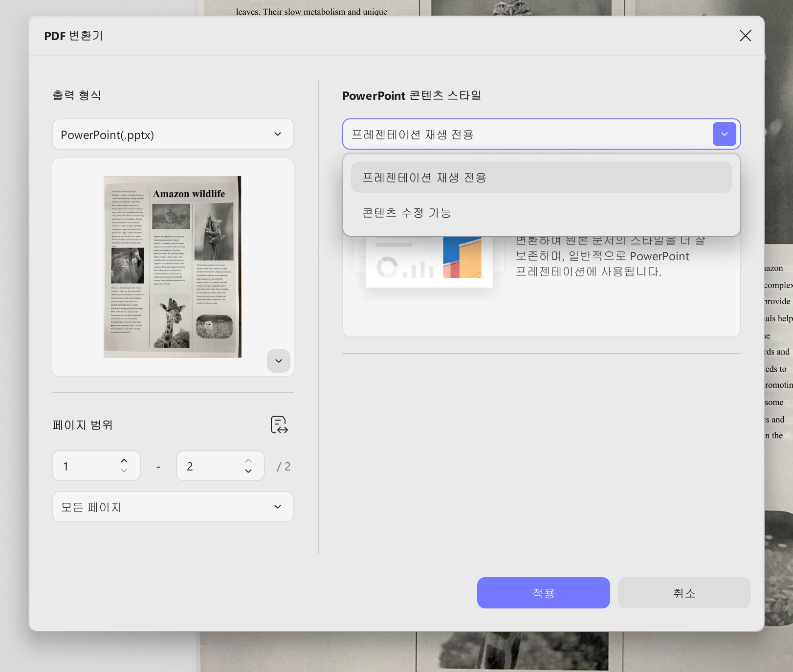The width and height of the screenshot is (793, 672).
Task: Click the 페이지 범위 label
Action: click(83, 425)
